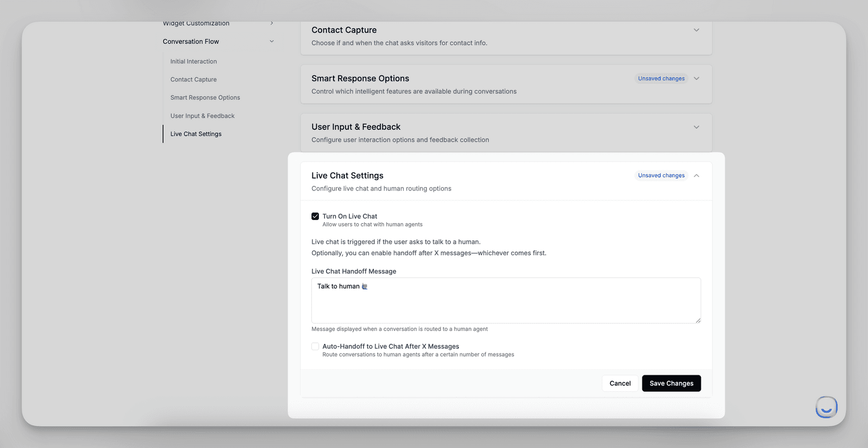This screenshot has width=868, height=448.
Task: Click 'Configure live chat and human routing options' text
Action: [381, 188]
